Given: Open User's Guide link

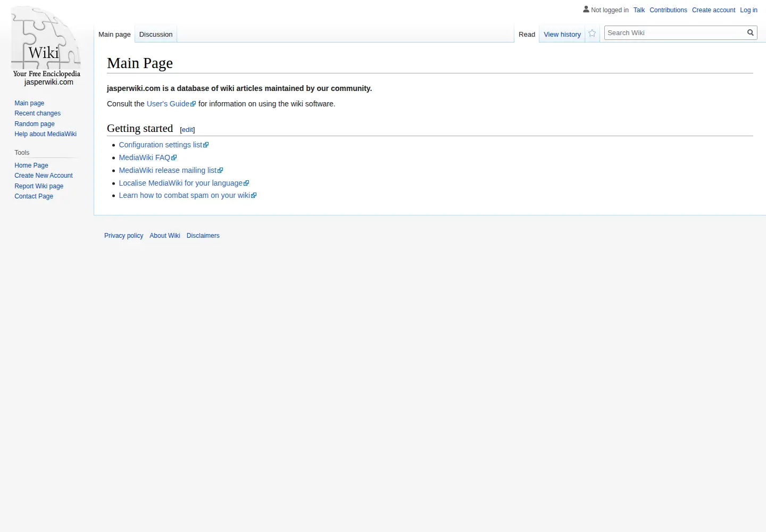Looking at the screenshot, I should (171, 104).
